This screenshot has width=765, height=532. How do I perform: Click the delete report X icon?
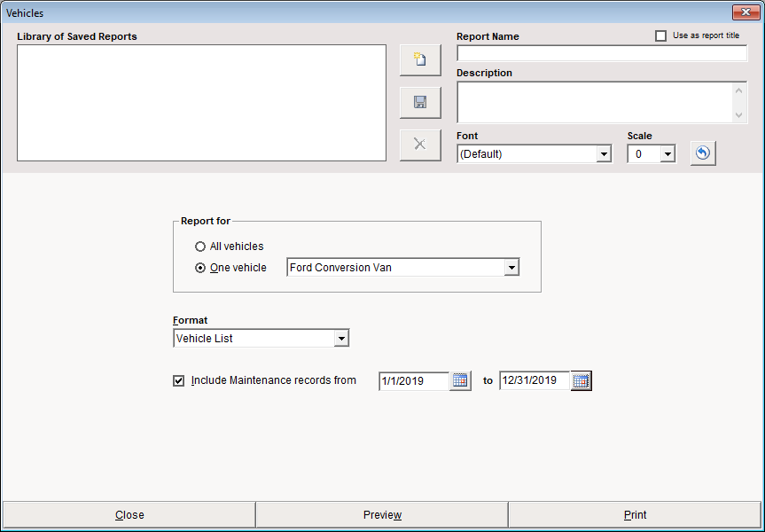point(420,145)
